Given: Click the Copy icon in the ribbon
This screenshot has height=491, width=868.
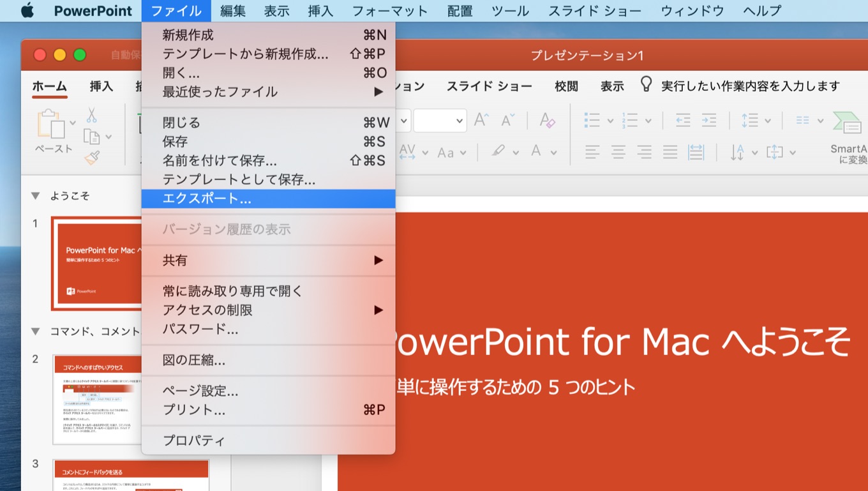Looking at the screenshot, I should [x=92, y=137].
